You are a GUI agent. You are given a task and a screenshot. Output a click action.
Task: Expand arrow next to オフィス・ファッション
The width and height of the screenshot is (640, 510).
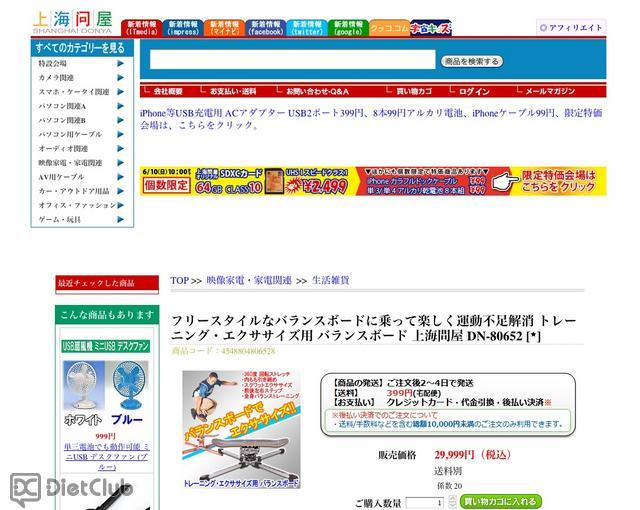[120, 205]
